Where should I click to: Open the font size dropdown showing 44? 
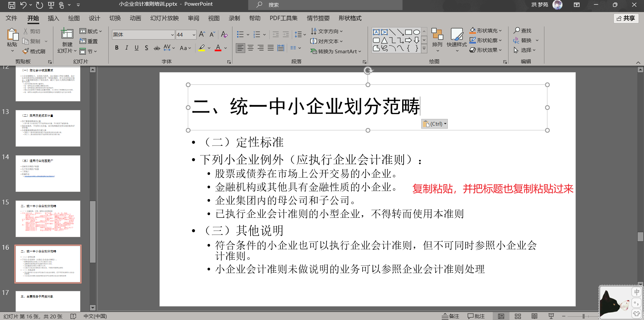[194, 35]
